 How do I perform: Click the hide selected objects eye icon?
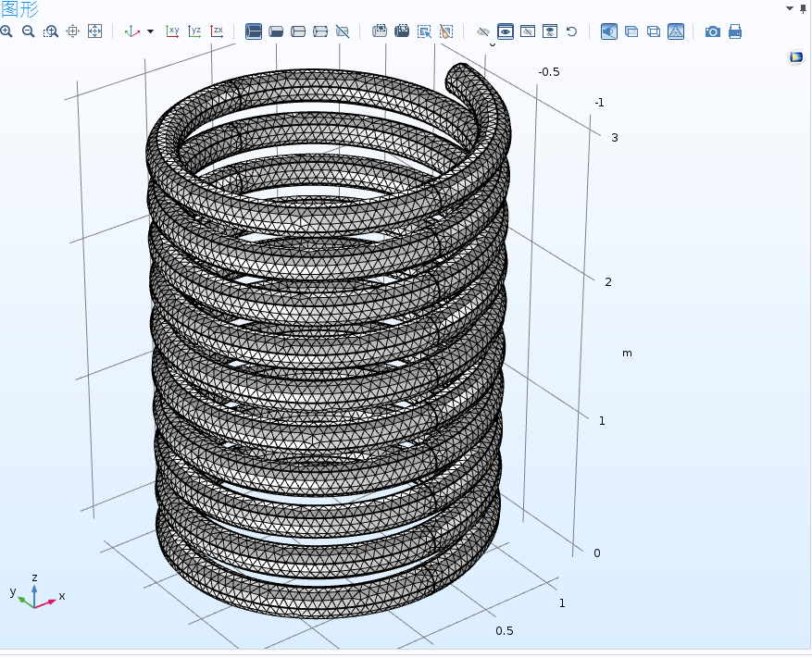tap(482, 31)
